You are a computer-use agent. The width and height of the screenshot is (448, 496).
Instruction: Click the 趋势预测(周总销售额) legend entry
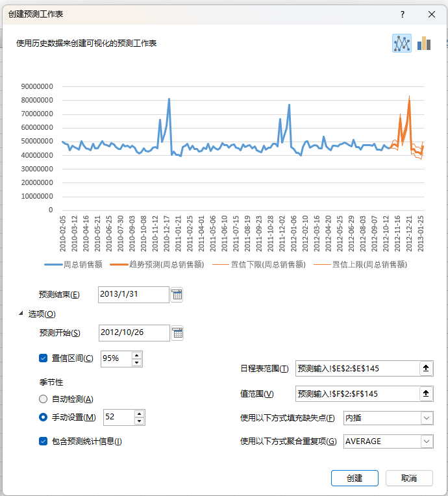point(157,264)
